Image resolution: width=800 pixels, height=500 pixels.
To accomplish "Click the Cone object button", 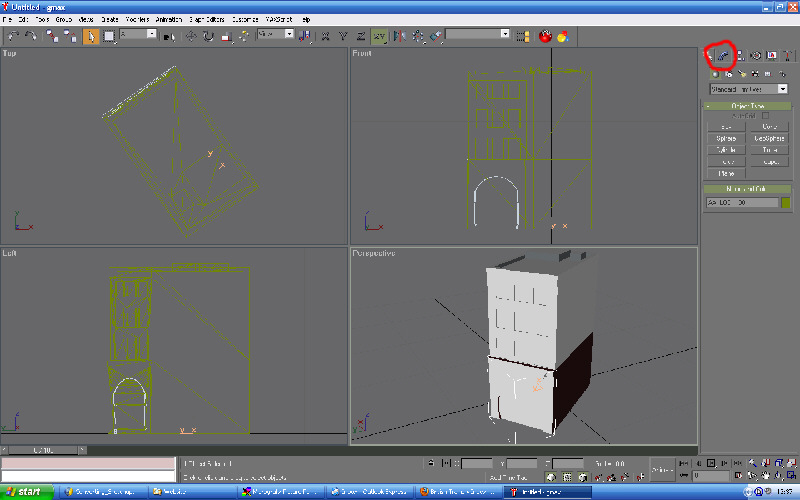I will [769, 127].
